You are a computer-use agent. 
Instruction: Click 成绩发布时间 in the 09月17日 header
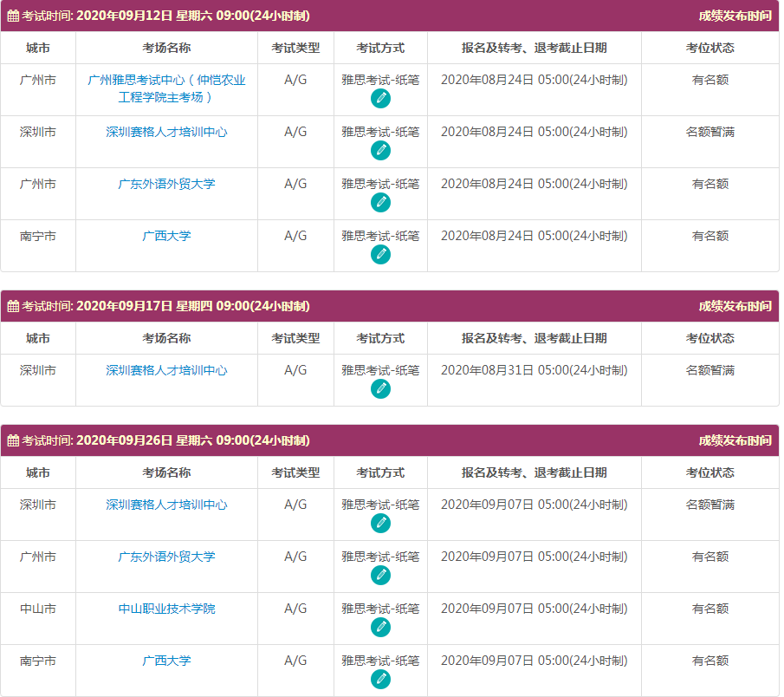735,306
